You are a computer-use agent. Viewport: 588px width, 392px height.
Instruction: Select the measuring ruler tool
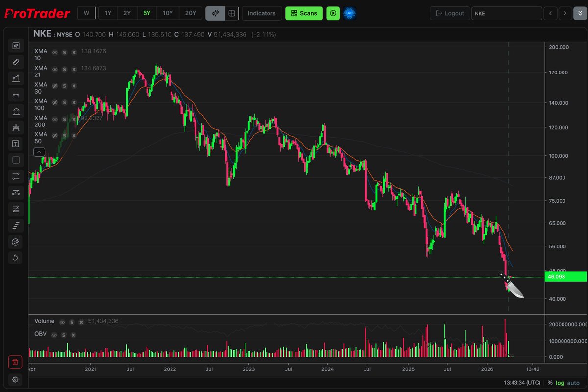click(15, 62)
